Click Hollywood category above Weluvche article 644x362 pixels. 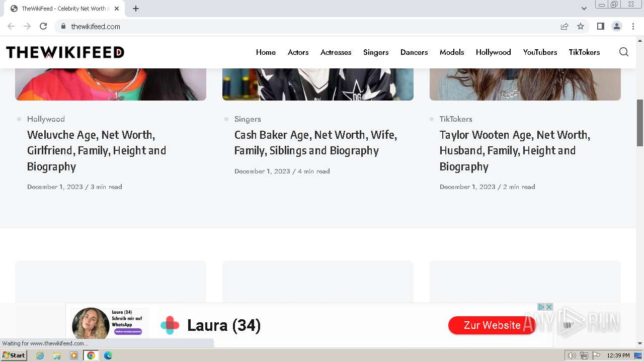point(46,119)
